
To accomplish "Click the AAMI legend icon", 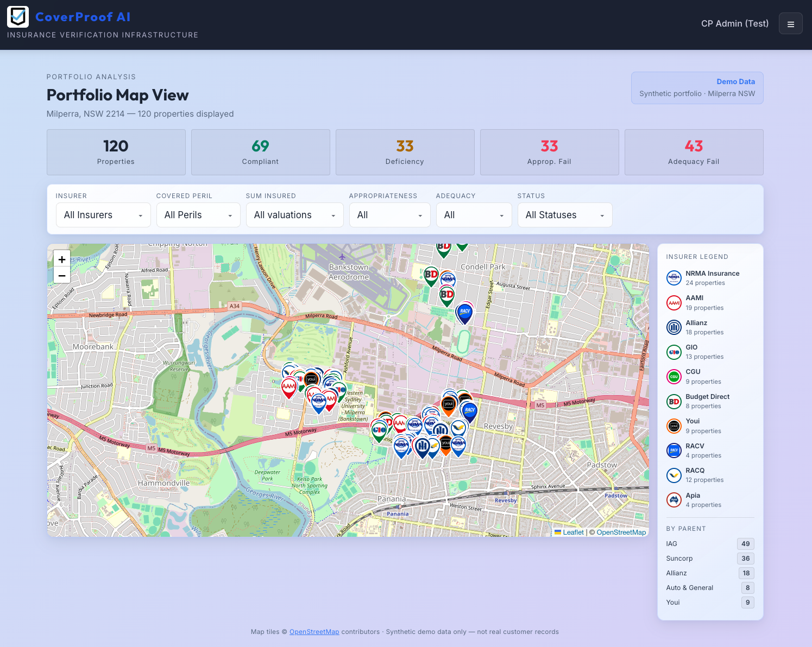I will (x=674, y=303).
